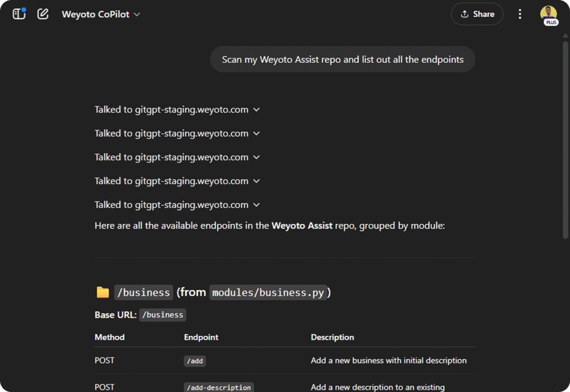Start a new chat with the compose icon

[43, 14]
